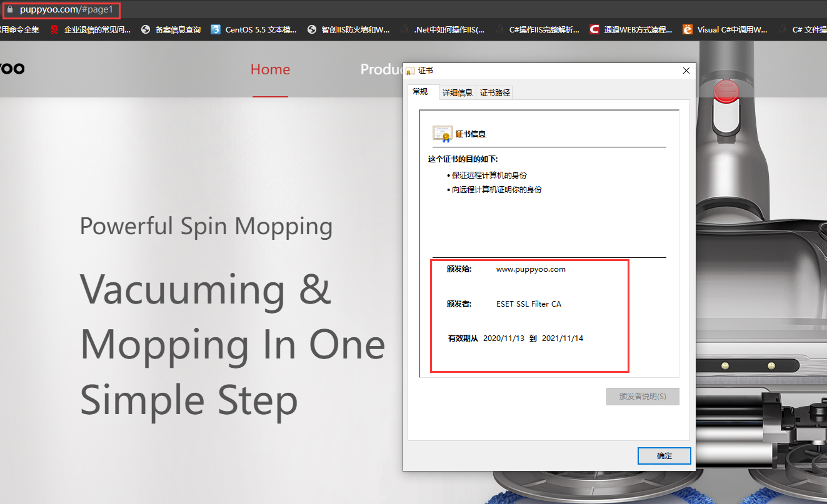
Task: Open the 备案信息查询 bookmark
Action: click(x=171, y=29)
